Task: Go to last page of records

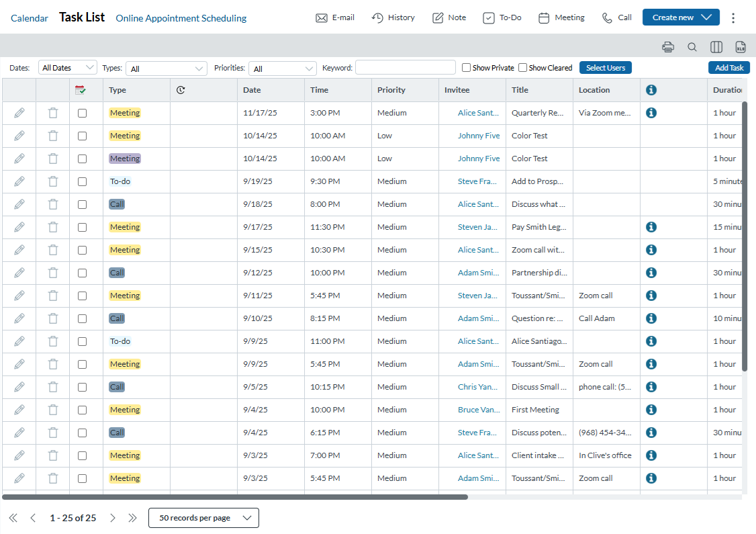Action: (132, 518)
